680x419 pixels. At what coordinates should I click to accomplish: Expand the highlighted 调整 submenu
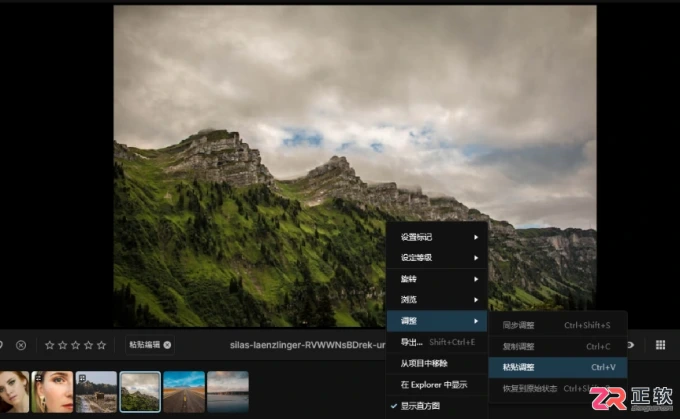437,321
